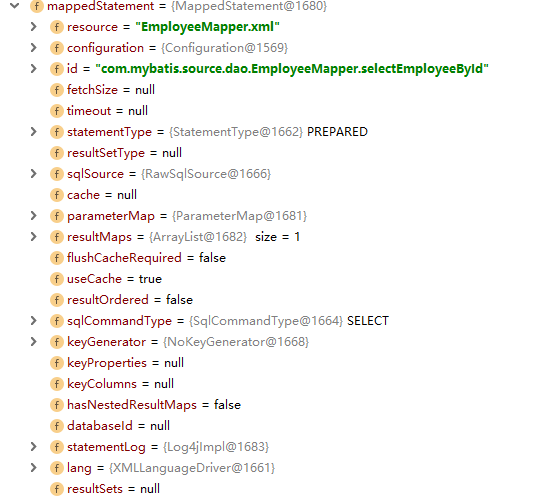Viewport: 536px width, 503px height.
Task: Expand the configuration field arrow
Action: click(34, 48)
